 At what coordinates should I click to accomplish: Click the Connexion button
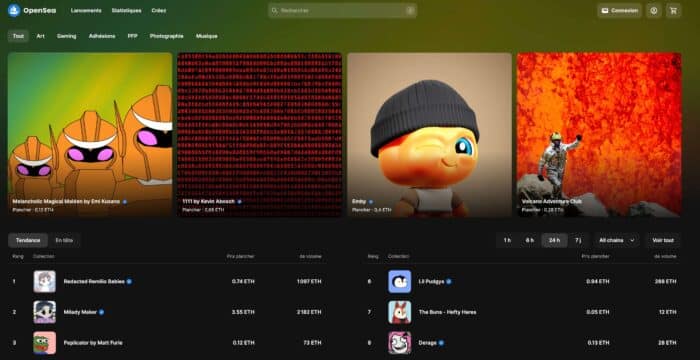coord(620,11)
